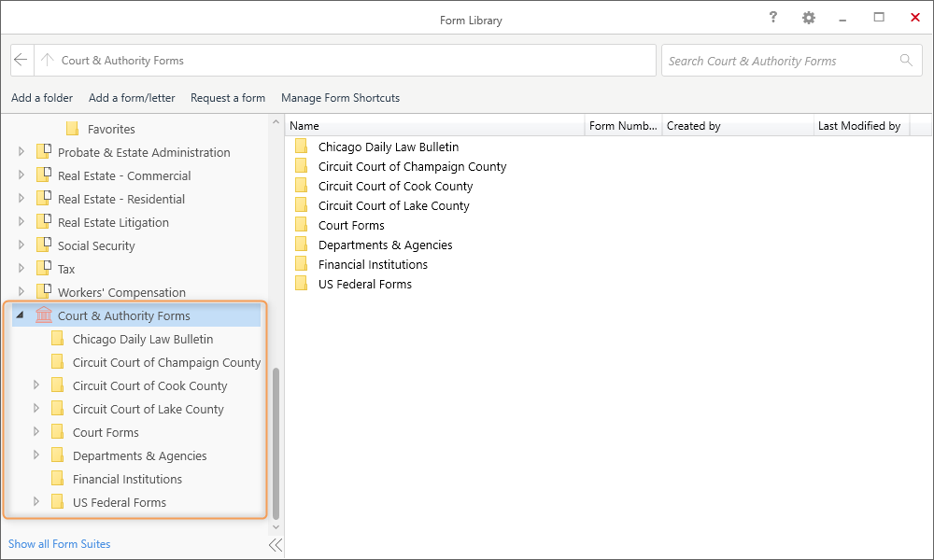Click the back arrow navigation button
This screenshot has height=560, width=934.
(x=21, y=60)
